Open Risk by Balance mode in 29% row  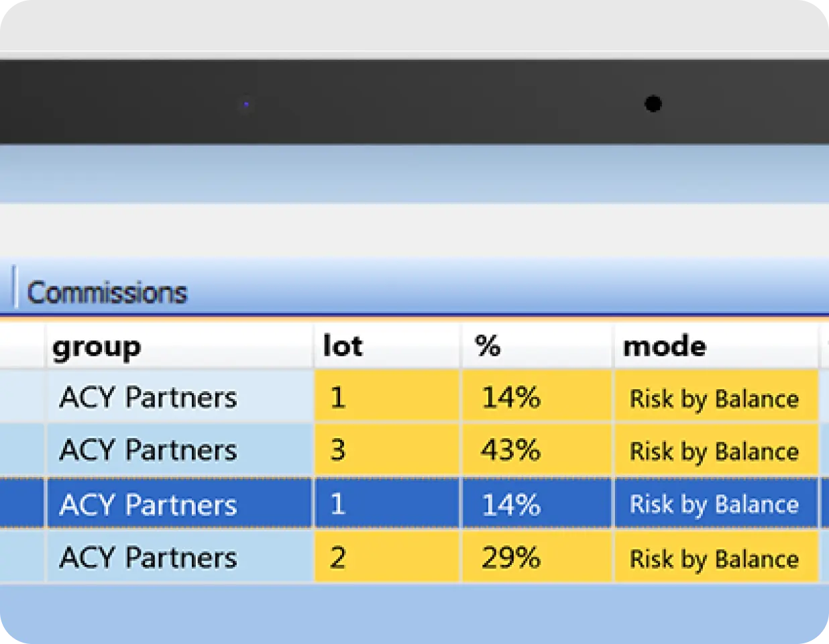click(714, 559)
